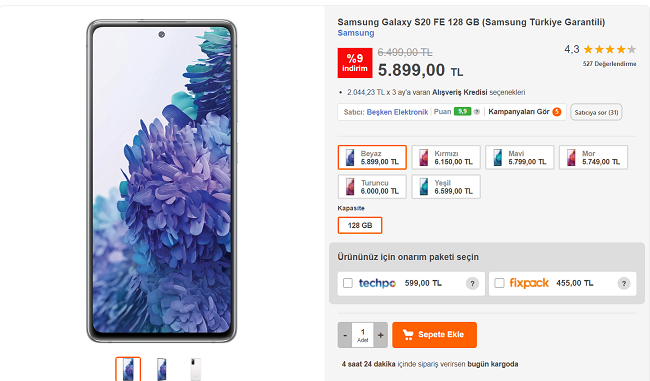Click the star rating icons
Screen dimensions: 650x381
pos(609,50)
